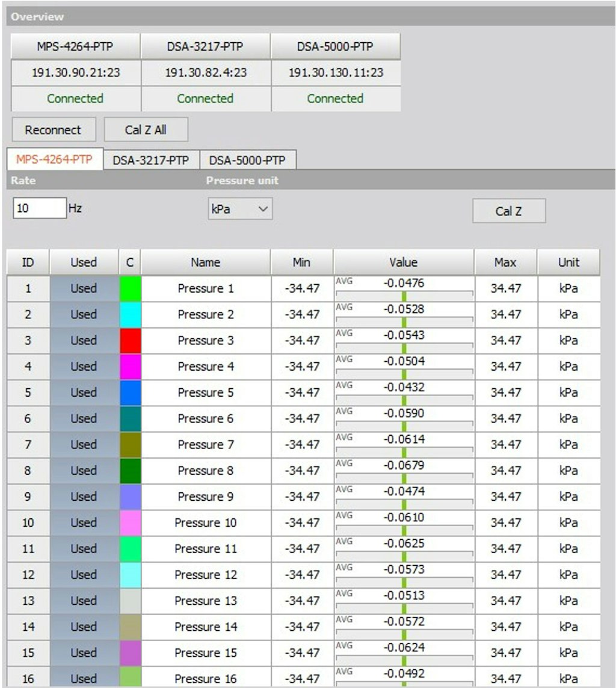
Task: Click the Pressure 8 name cell
Action: pyautogui.click(x=206, y=471)
